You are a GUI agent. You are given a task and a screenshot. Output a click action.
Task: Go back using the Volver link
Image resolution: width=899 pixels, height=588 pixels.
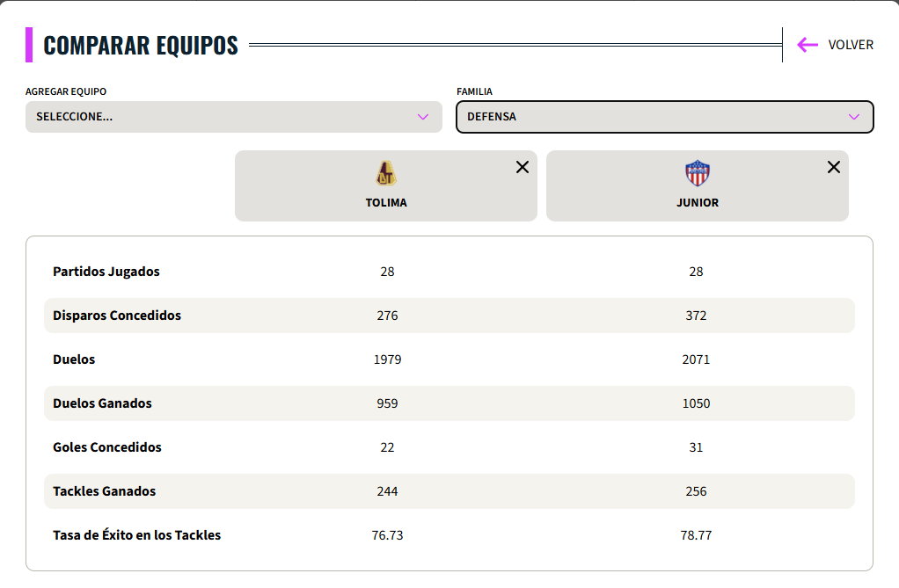click(x=850, y=45)
